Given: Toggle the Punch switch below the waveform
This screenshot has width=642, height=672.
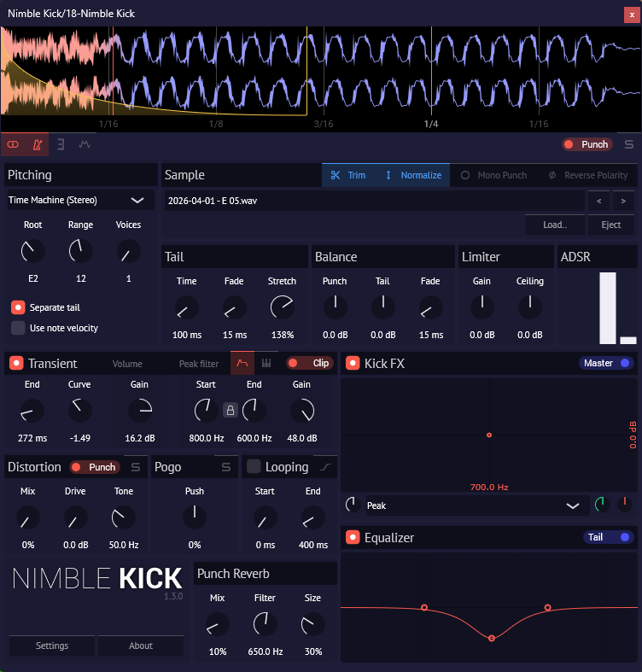Looking at the screenshot, I should (587, 144).
